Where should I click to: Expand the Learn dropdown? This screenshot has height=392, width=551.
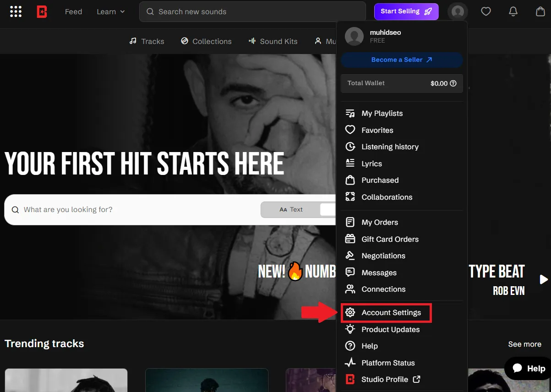110,11
